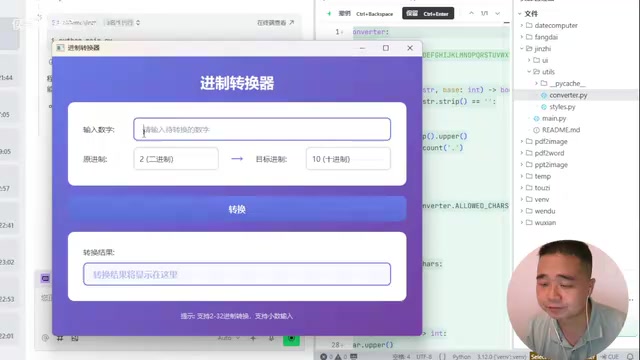
Task: Click the green sparkle icon beside 撤销
Action: coord(329,13)
